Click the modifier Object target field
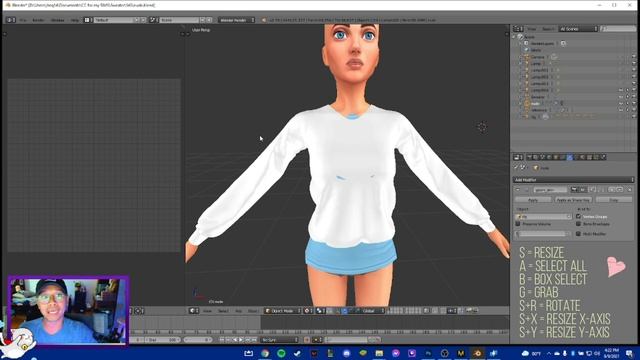Viewport: 640px width, 360px height. tap(543, 216)
